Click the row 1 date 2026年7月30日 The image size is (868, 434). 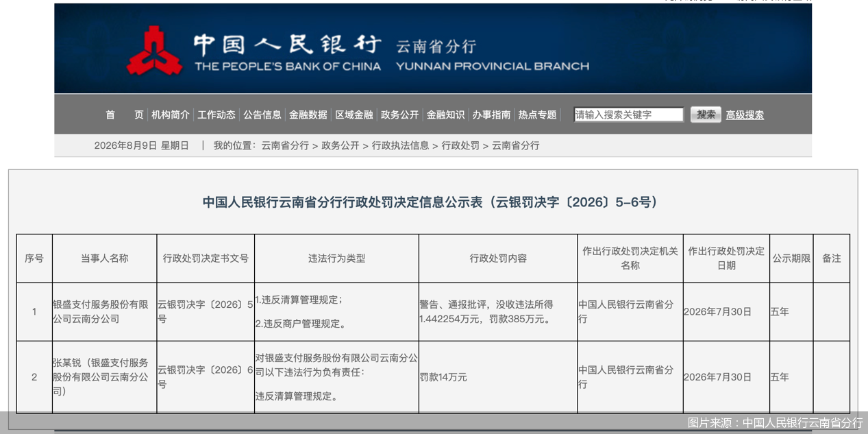[x=717, y=311]
